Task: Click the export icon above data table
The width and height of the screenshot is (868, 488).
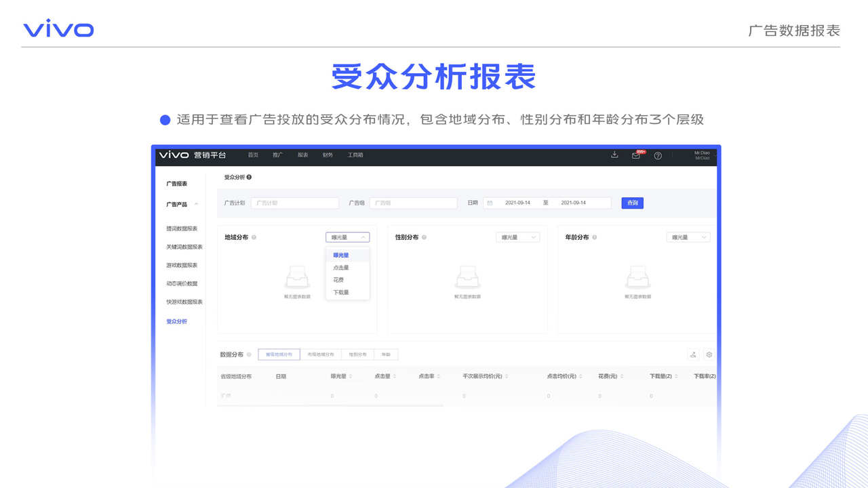Action: 693,354
